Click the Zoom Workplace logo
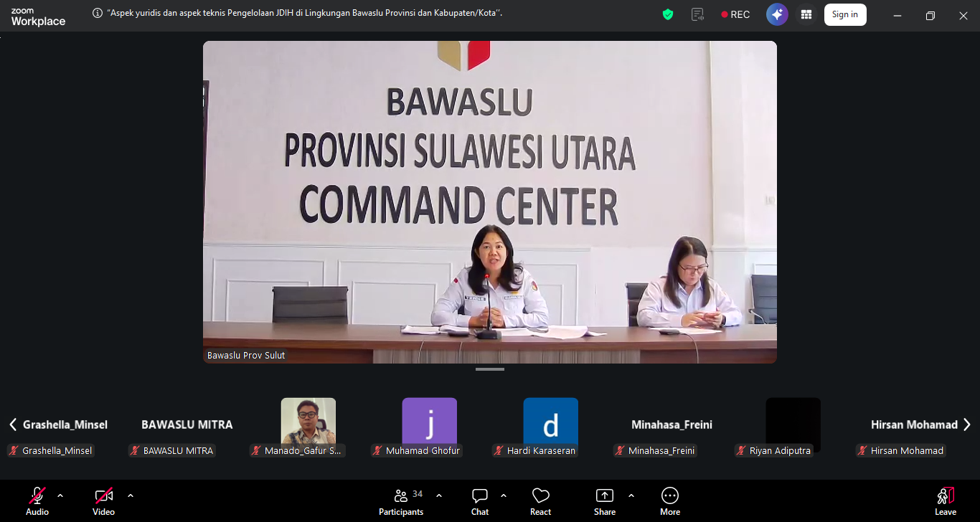Viewport: 980px width, 522px height. coord(38,17)
